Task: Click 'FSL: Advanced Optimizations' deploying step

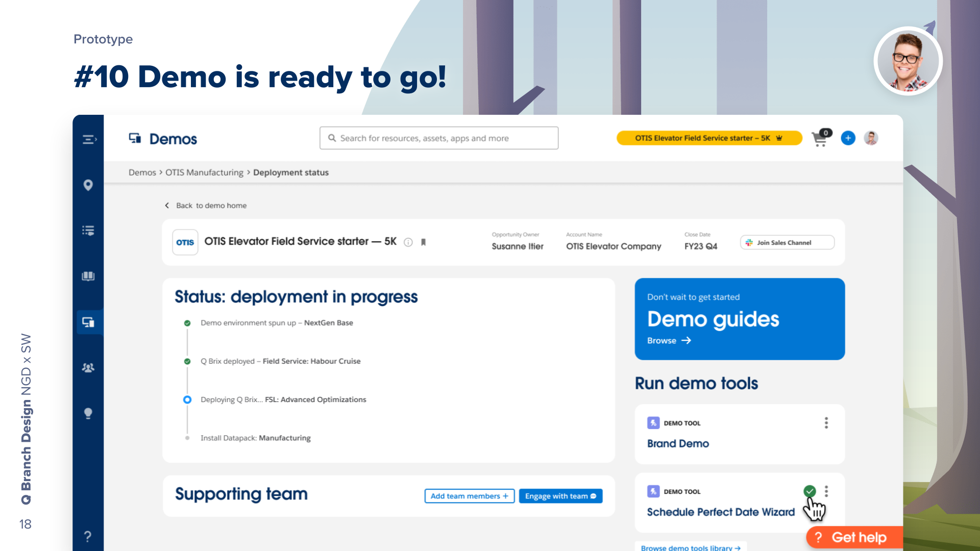Action: (283, 399)
